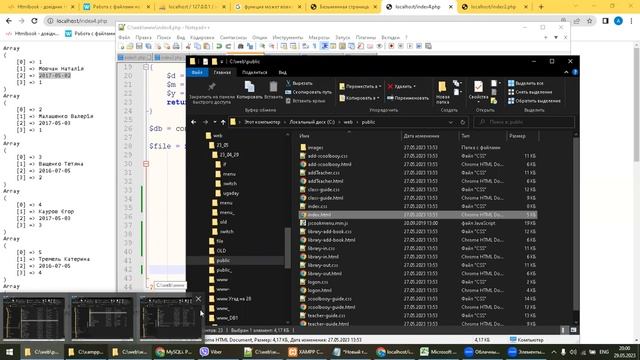Close the third preview thumbnail

coord(198,299)
